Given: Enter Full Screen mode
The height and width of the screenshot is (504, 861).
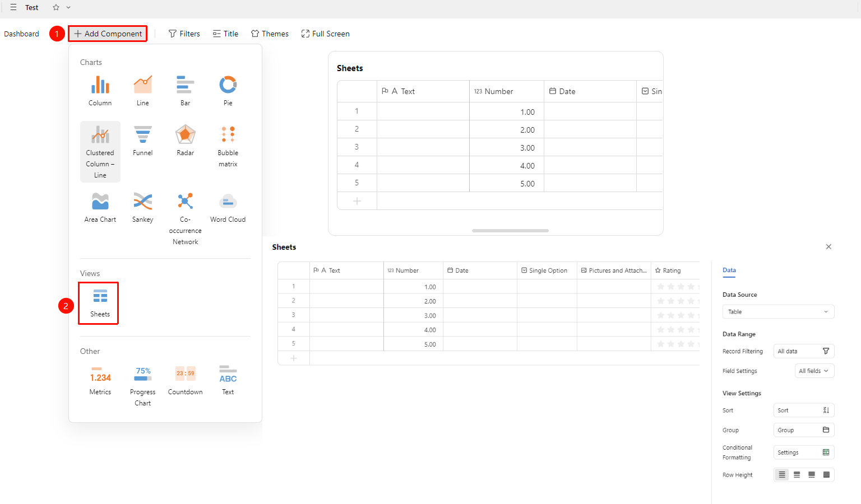Looking at the screenshot, I should [x=325, y=34].
